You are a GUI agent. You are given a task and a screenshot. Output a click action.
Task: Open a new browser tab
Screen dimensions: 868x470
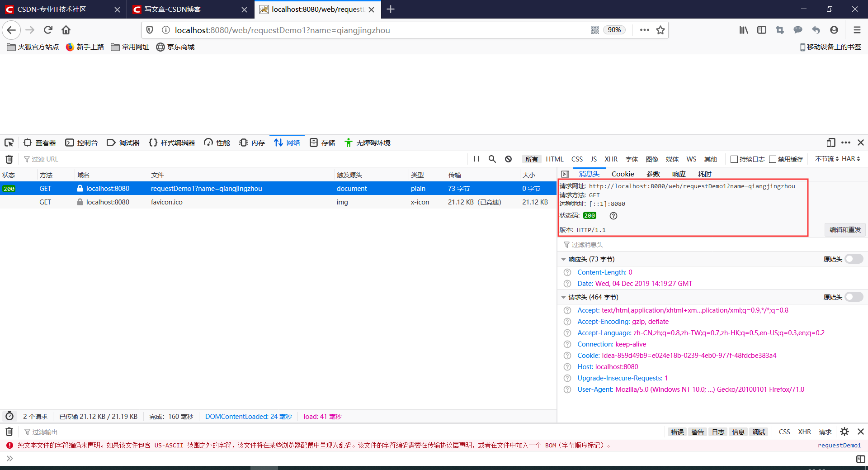point(391,9)
